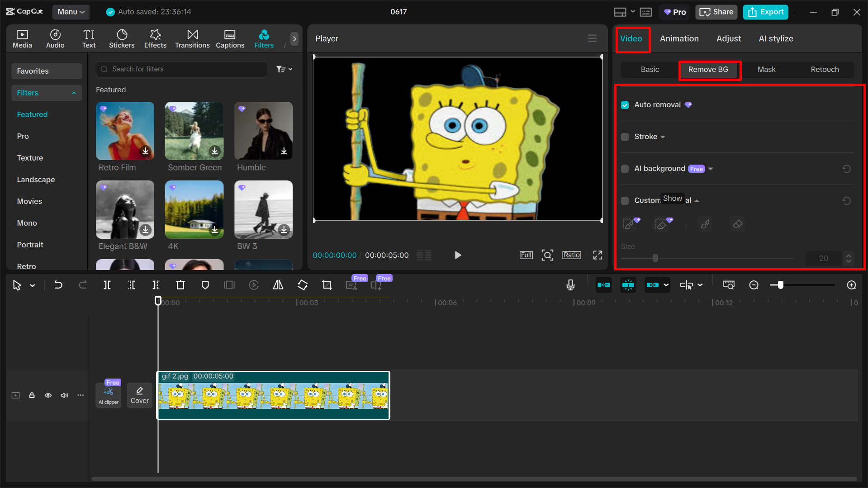Click the voiceover microphone icon
Screen dimensions: 868x488
pos(570,285)
